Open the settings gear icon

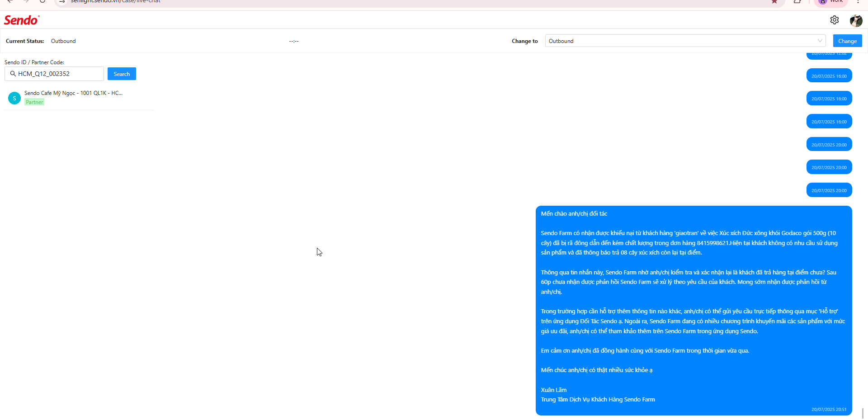coord(835,20)
